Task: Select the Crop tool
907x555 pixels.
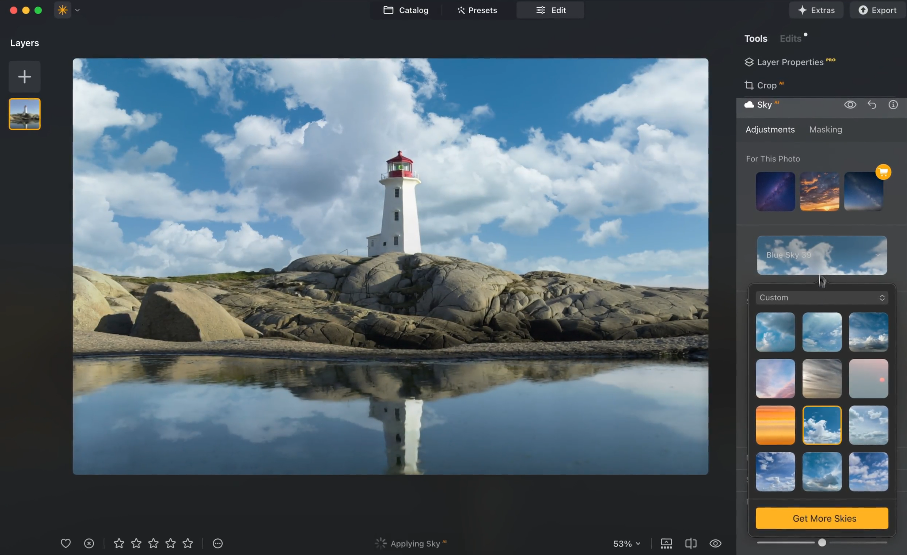Action: [x=761, y=86]
